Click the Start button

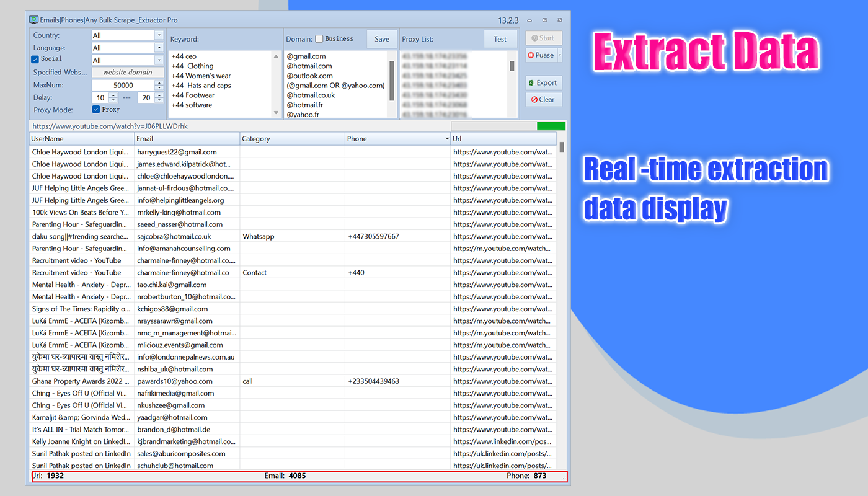544,38
